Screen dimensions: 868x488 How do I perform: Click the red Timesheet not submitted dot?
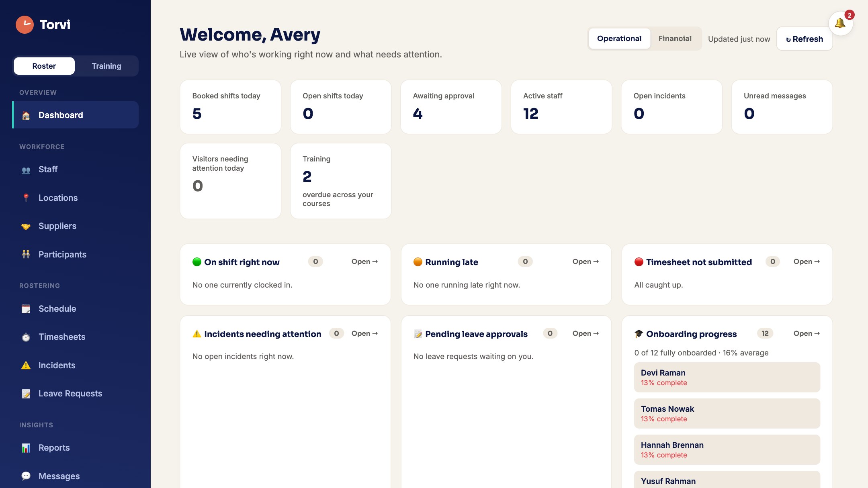tap(639, 262)
